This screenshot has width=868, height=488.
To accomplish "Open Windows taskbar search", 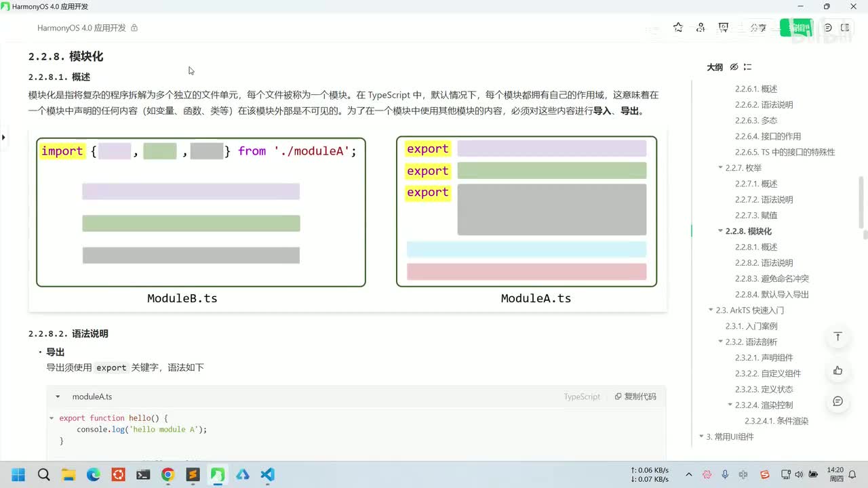I will [43, 474].
